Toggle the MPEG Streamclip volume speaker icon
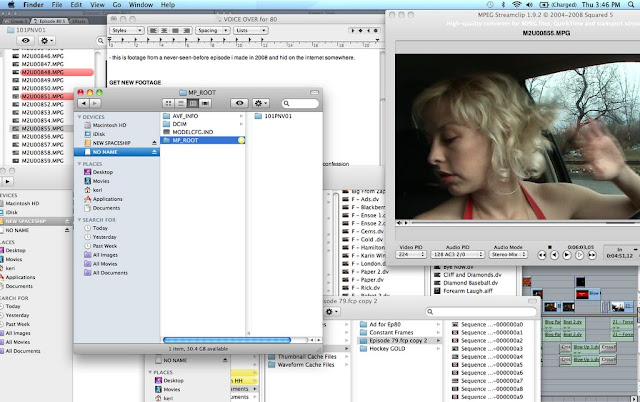 coord(400,223)
